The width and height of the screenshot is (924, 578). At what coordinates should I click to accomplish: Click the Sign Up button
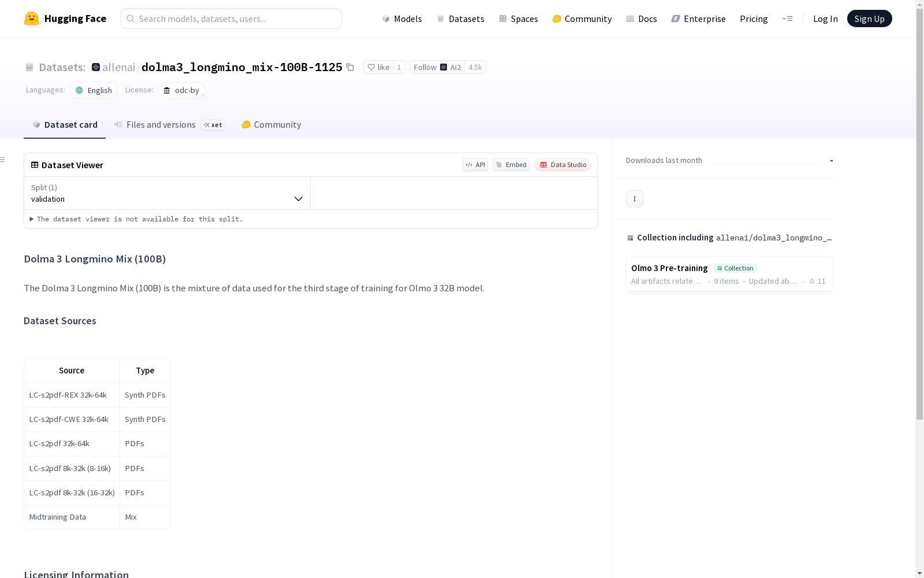tap(869, 18)
